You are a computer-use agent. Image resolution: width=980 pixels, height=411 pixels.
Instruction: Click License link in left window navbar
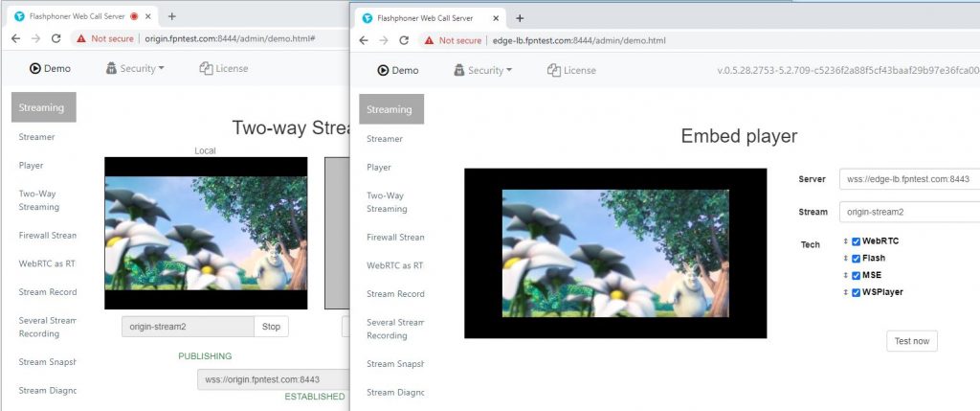coord(224,68)
